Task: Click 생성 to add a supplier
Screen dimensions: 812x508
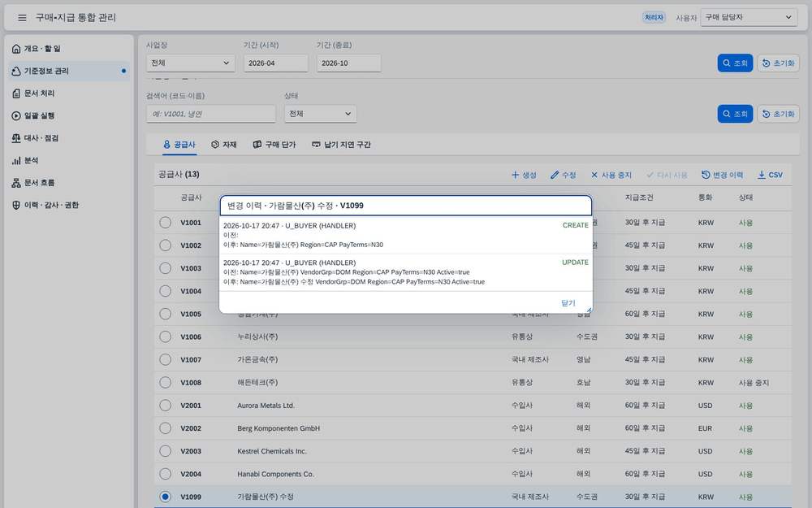Action: point(524,176)
